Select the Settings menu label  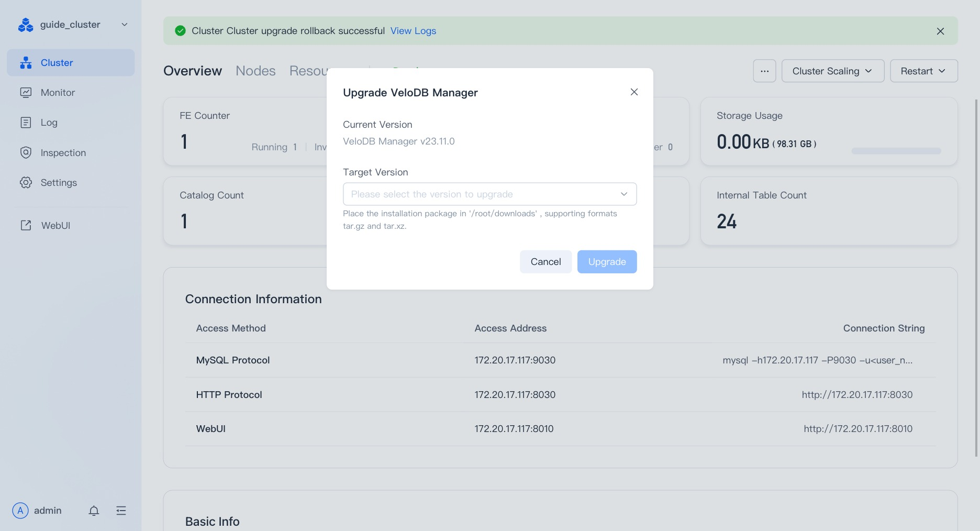coord(59,183)
